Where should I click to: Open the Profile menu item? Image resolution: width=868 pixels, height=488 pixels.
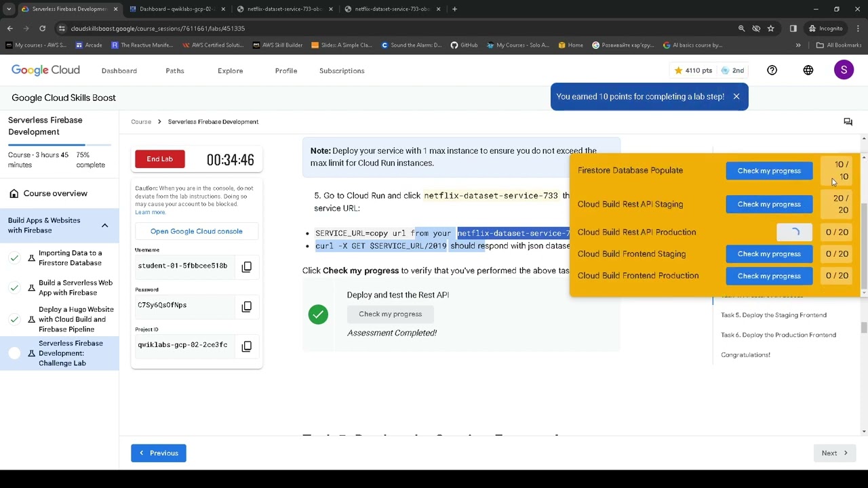pyautogui.click(x=286, y=70)
